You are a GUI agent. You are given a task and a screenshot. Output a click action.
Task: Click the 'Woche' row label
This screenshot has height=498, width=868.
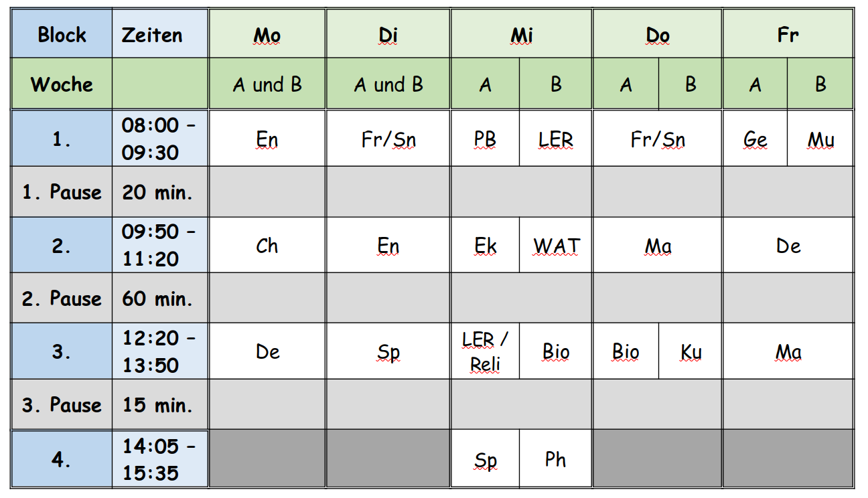[62, 84]
